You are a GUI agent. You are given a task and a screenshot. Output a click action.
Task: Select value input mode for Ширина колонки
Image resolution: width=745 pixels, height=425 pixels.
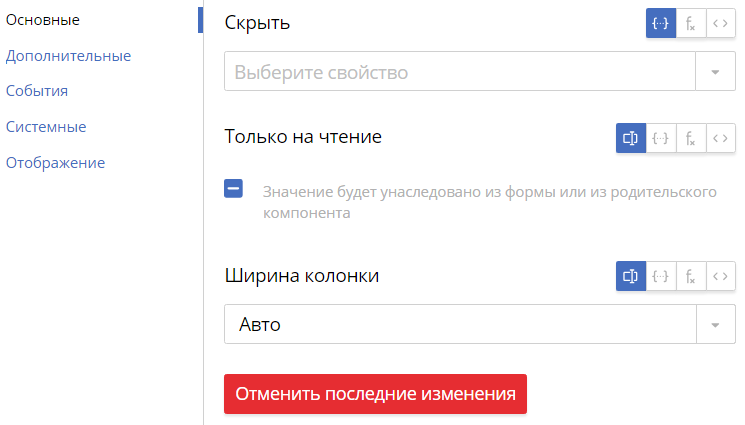pos(630,276)
